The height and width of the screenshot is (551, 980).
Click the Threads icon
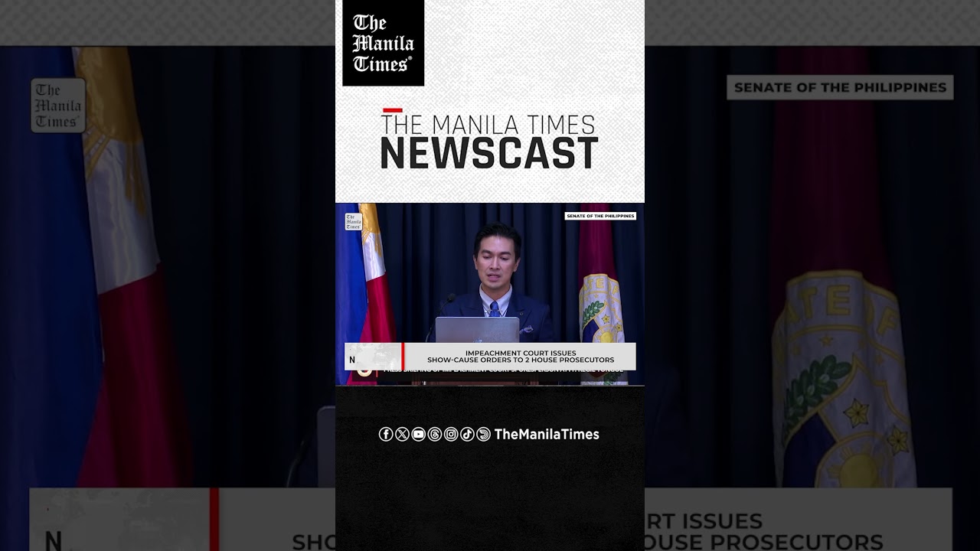[435, 435]
